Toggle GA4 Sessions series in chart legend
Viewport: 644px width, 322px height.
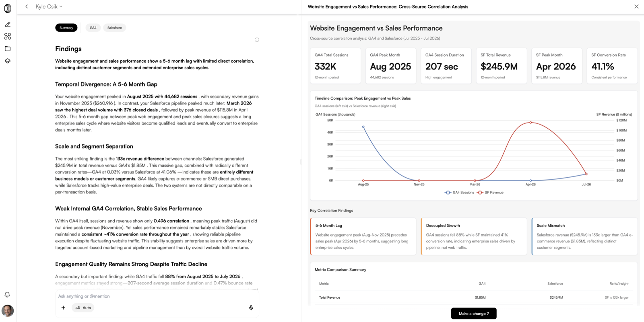click(459, 193)
